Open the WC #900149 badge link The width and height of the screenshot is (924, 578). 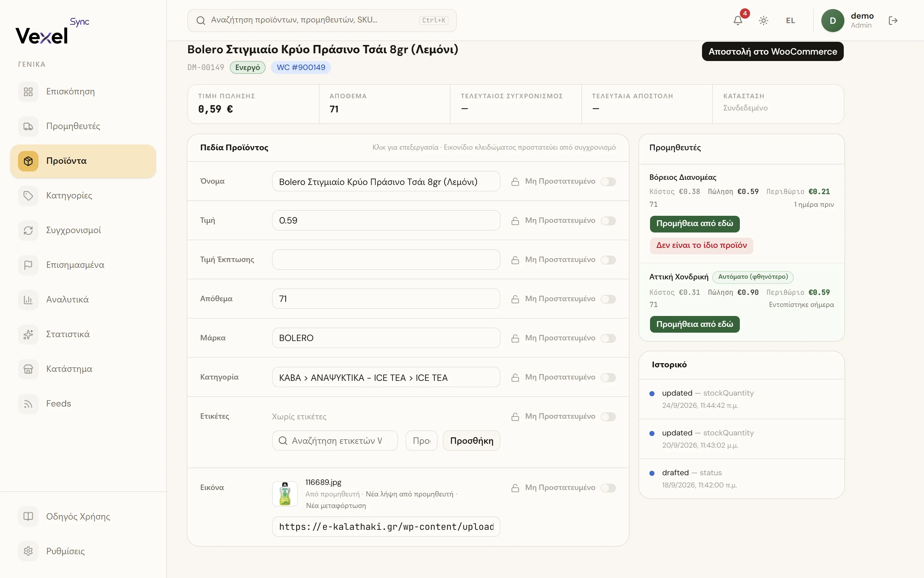click(x=301, y=68)
